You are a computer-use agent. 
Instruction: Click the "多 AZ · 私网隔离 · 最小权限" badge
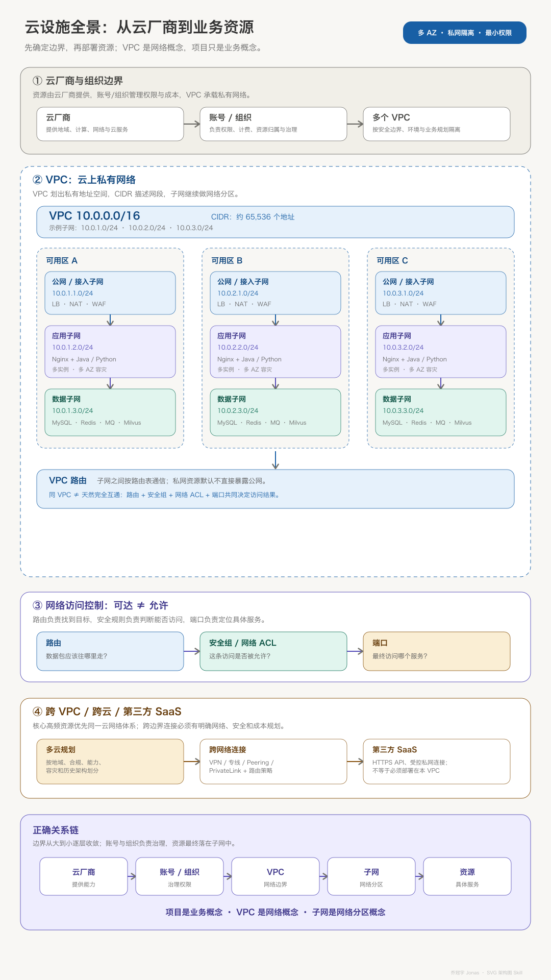click(x=464, y=33)
